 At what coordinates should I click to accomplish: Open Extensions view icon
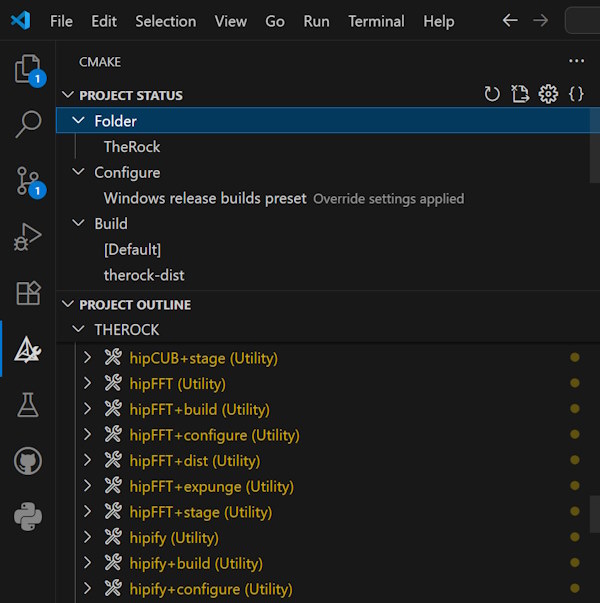click(x=28, y=292)
